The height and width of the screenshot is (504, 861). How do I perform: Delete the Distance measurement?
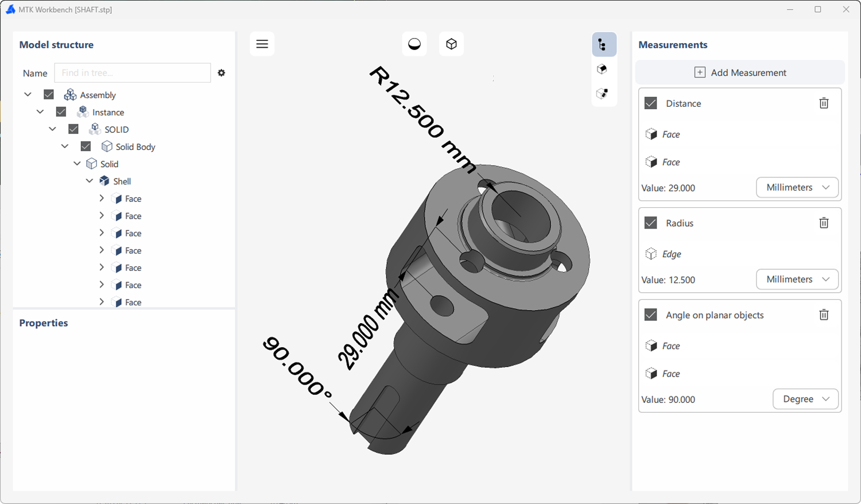pyautogui.click(x=824, y=103)
